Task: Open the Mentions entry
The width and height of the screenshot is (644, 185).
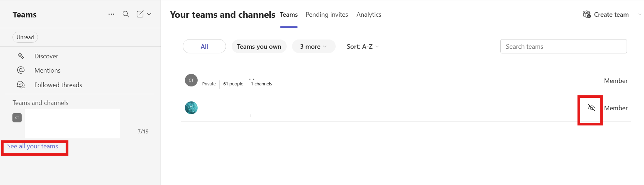Action: pos(48,70)
